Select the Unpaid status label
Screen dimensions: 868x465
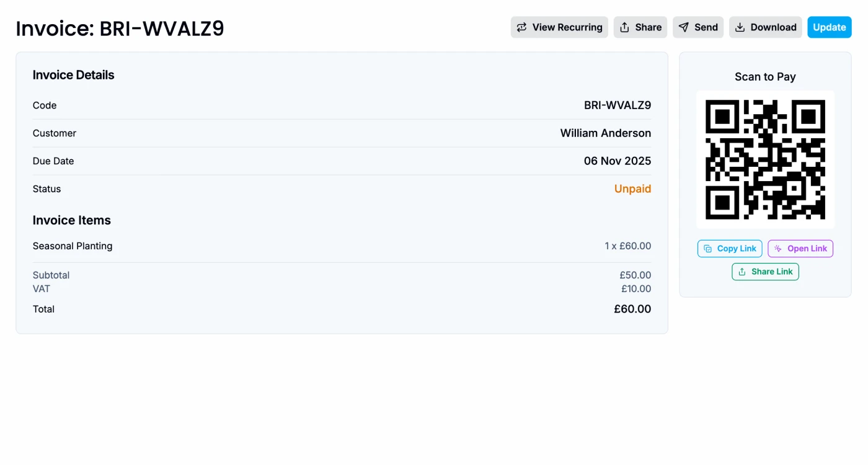pyautogui.click(x=632, y=188)
